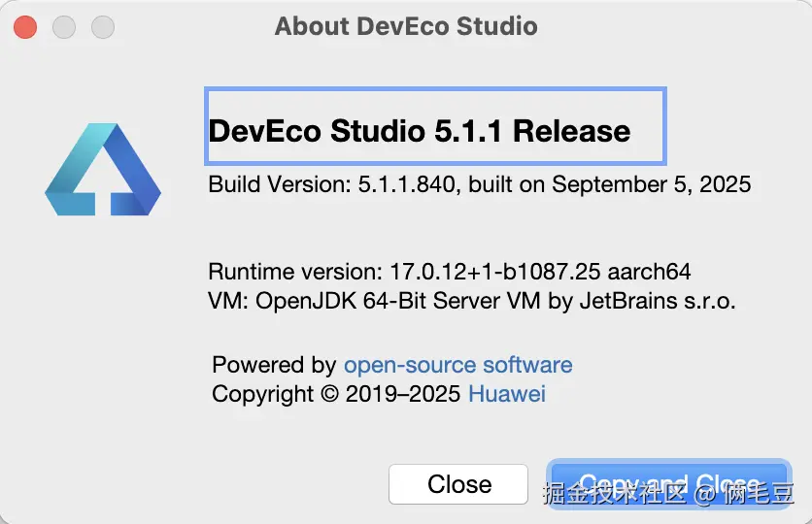
Task: Click the 掘金技术社区 watermark text
Action: click(x=614, y=494)
